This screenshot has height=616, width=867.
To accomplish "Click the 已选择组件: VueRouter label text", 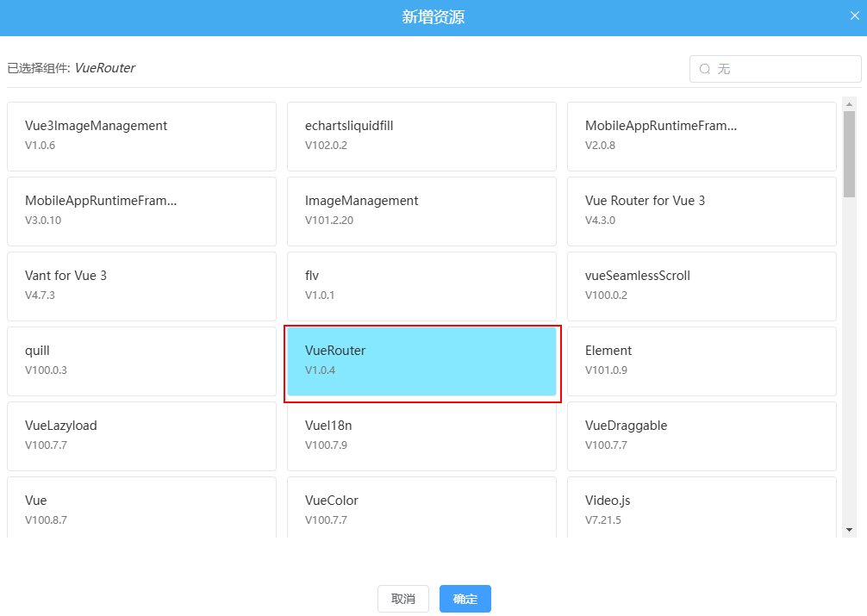I will point(71,68).
